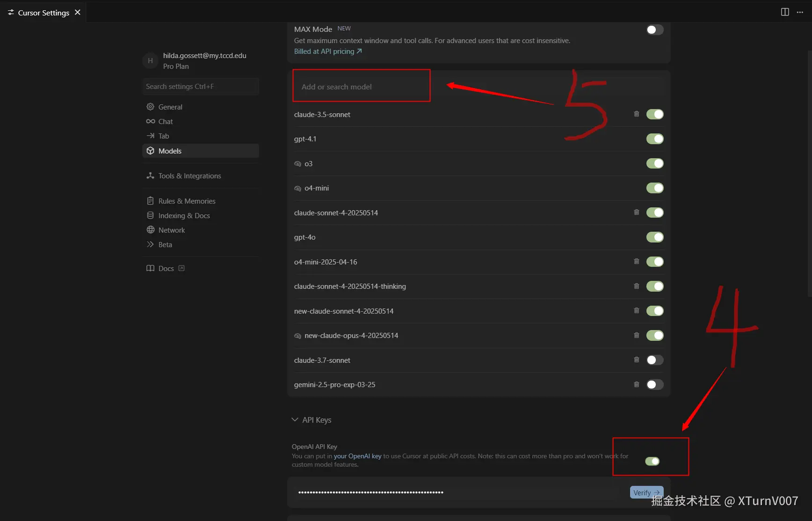Click the split editor layout icon
This screenshot has width=812, height=521.
pos(785,12)
